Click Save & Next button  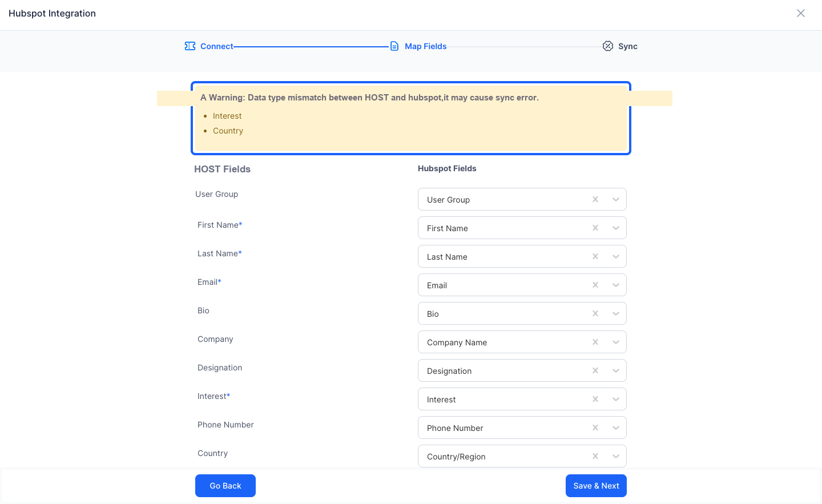(x=596, y=486)
